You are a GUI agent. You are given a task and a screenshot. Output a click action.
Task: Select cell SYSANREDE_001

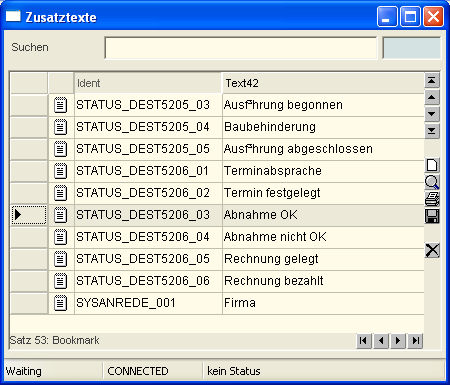coord(148,303)
